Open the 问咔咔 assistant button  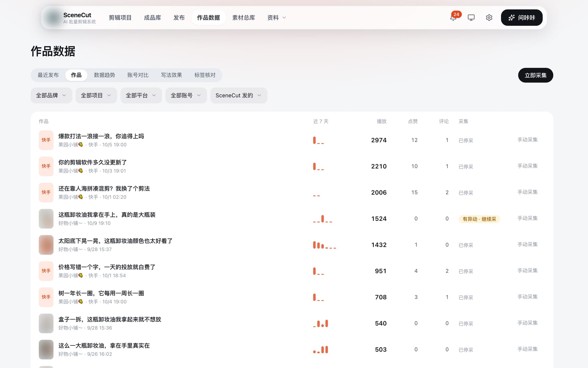coord(522,18)
